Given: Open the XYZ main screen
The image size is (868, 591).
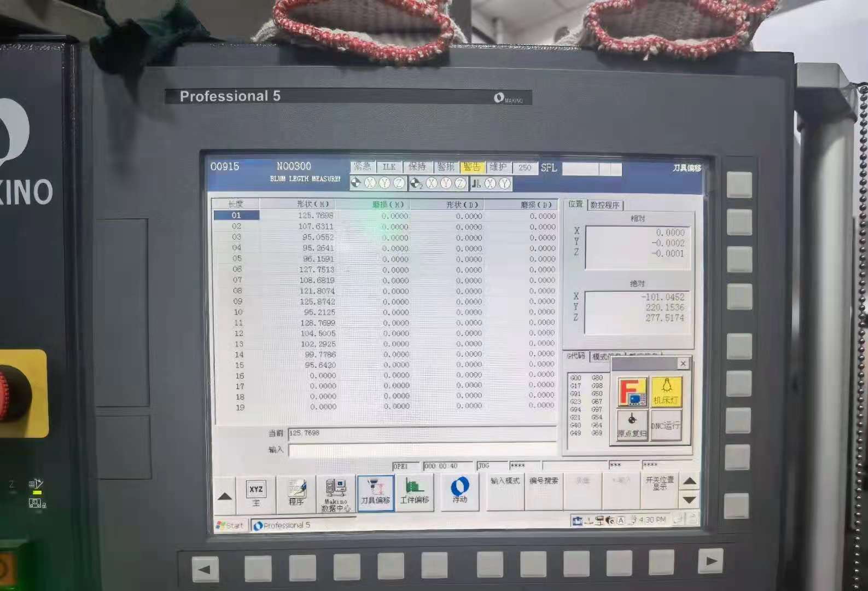Looking at the screenshot, I should point(256,493).
